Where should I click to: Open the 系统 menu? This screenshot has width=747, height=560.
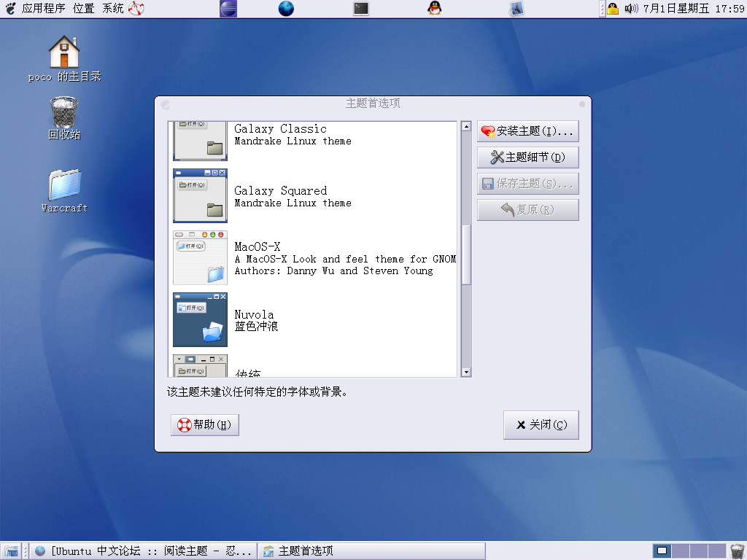click(x=113, y=8)
